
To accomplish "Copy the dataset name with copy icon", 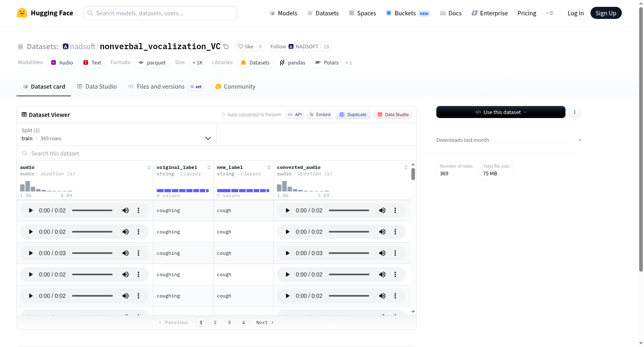I will pyautogui.click(x=226, y=47).
